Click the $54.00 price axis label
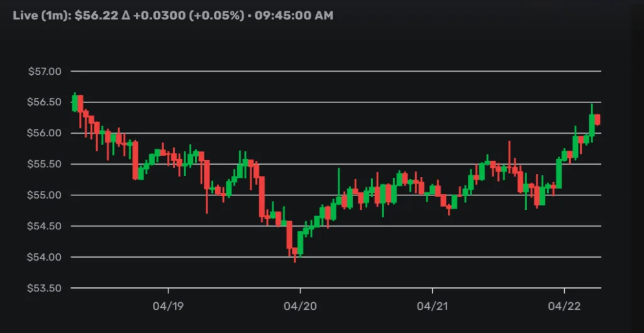Screen dimensions: 644x333 (x=45, y=257)
